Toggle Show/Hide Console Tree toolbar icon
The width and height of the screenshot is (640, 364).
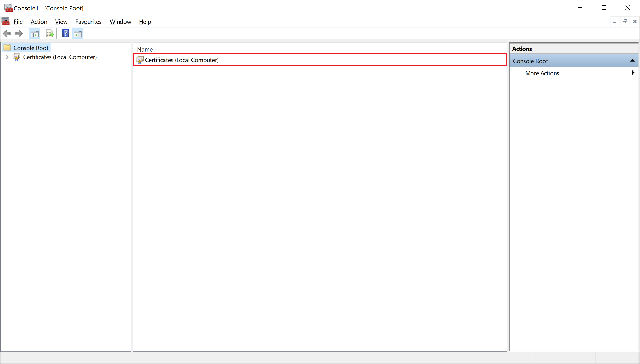click(35, 33)
